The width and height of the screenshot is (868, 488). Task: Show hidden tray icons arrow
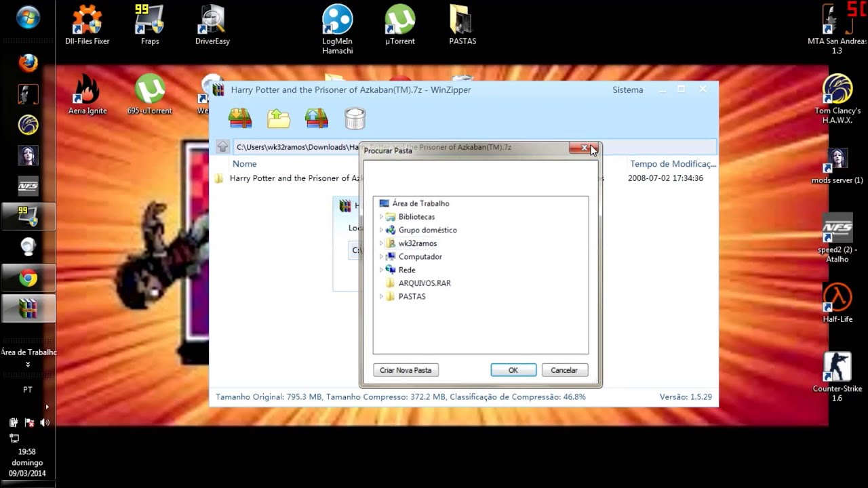[x=47, y=407]
